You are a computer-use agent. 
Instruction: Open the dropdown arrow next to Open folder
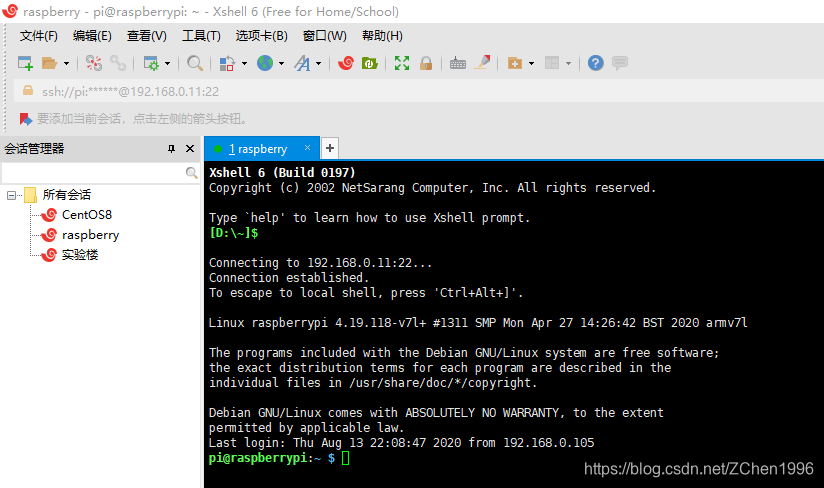(66, 64)
